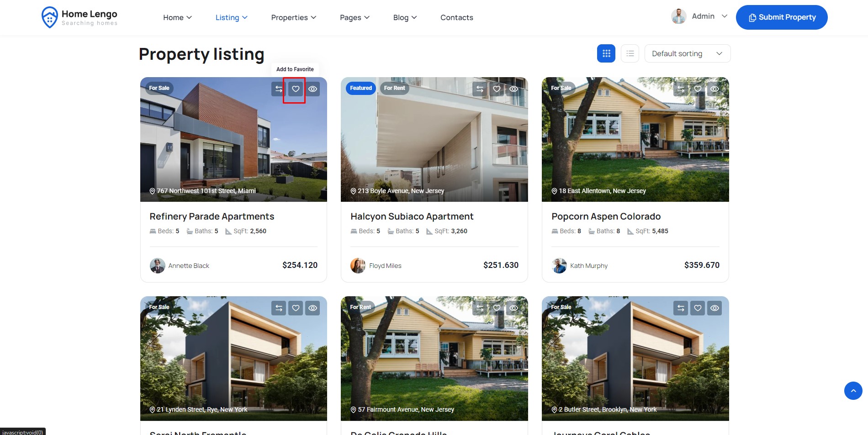Click the Home Lengo logo

79,17
